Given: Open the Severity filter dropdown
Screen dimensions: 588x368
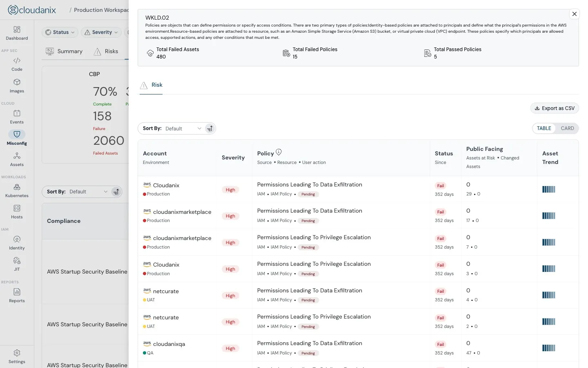Looking at the screenshot, I should (102, 32).
